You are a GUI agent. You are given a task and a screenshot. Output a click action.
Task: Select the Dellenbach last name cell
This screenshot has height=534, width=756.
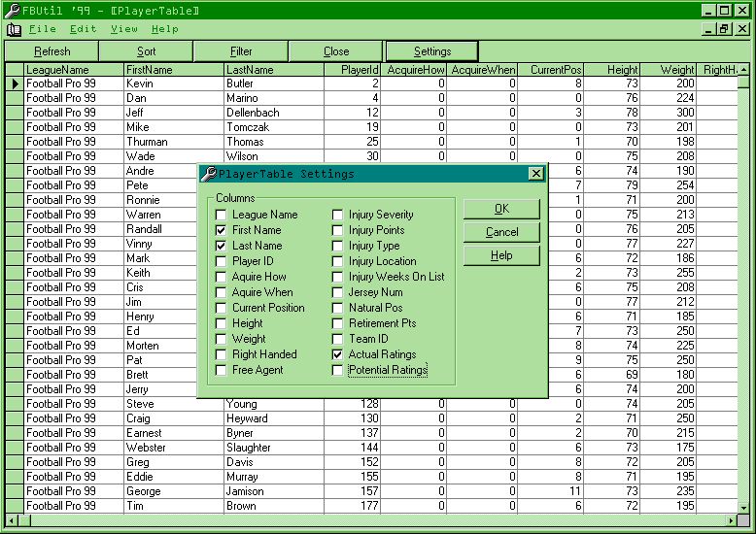pyautogui.click(x=274, y=113)
